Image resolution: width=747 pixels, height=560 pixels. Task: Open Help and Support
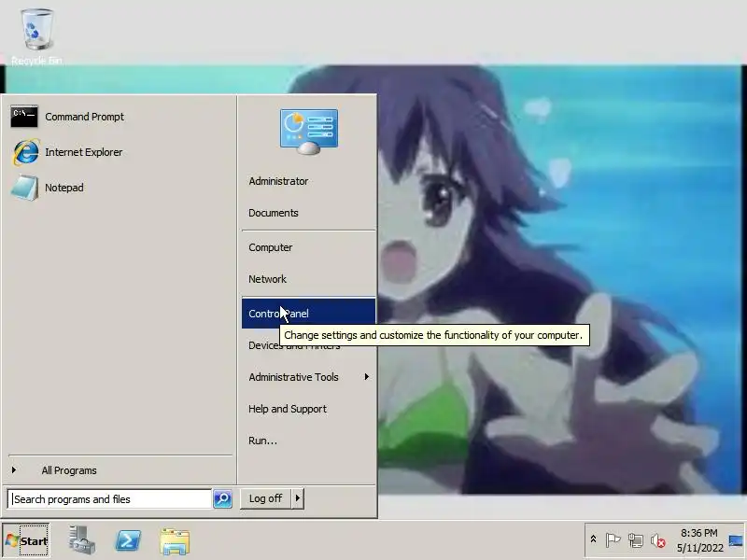click(x=288, y=409)
